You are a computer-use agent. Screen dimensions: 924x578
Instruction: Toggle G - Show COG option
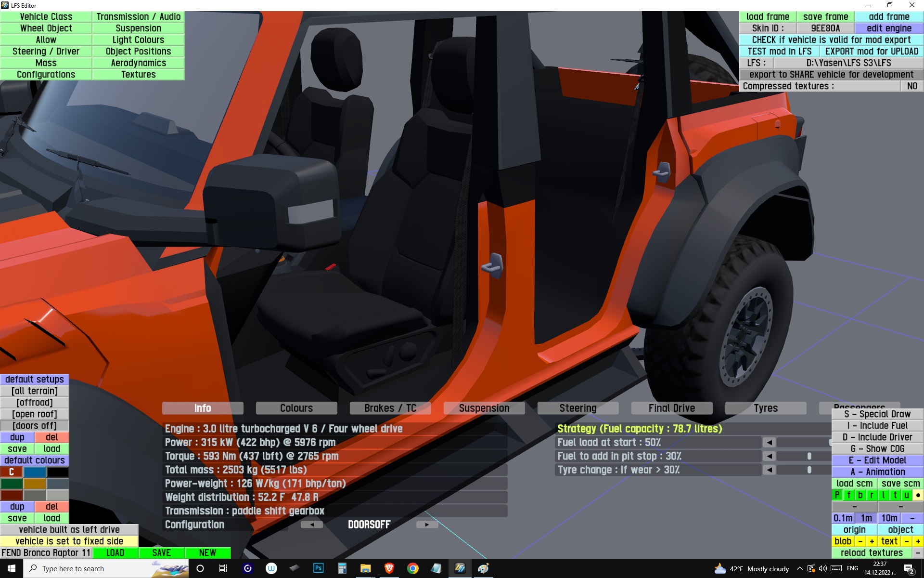[877, 449]
